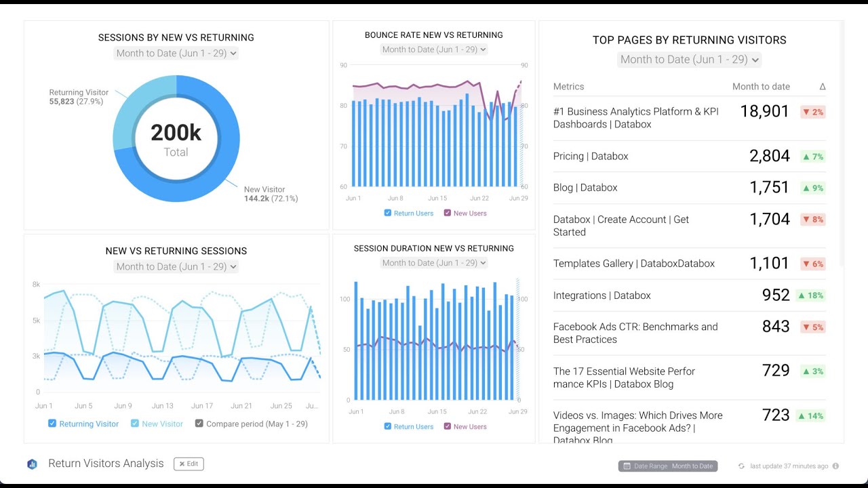
Task: Click the green 7% increase badge
Action: (813, 157)
